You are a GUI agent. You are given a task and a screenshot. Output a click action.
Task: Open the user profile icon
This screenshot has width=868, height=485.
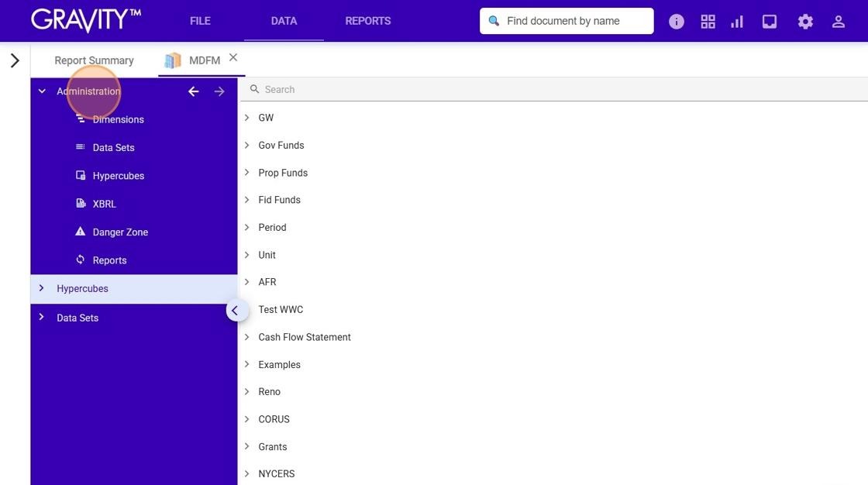pyautogui.click(x=838, y=22)
